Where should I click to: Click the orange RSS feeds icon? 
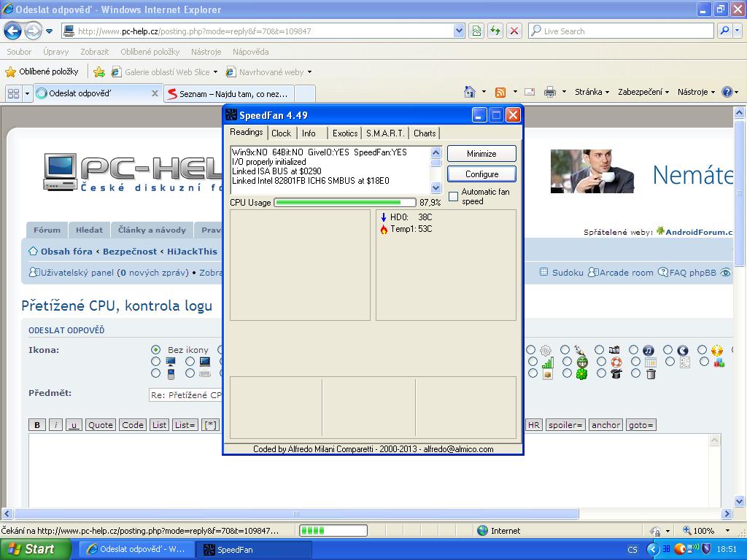500,93
